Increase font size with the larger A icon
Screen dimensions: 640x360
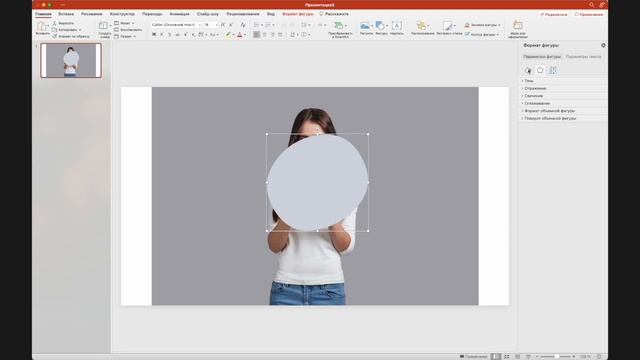click(223, 25)
